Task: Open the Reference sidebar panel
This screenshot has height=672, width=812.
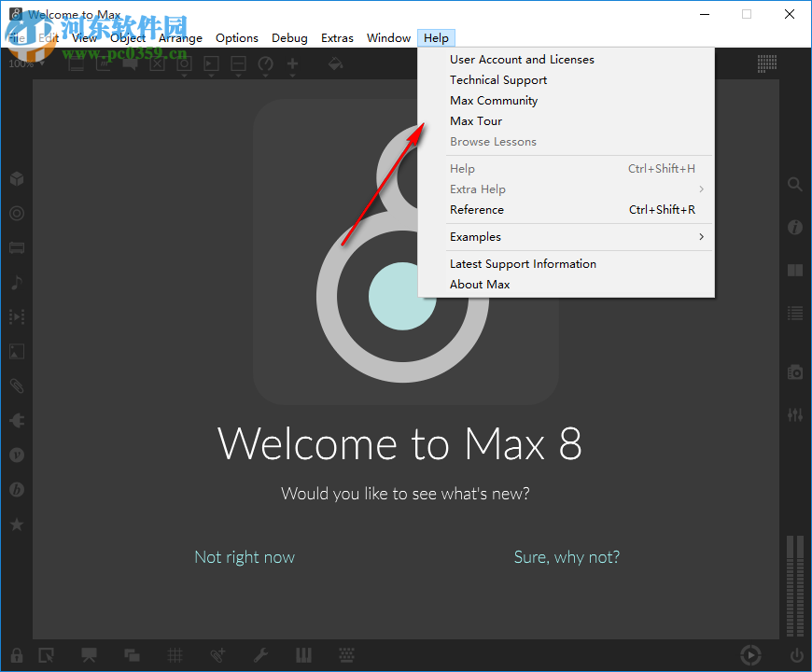Action: 795,270
